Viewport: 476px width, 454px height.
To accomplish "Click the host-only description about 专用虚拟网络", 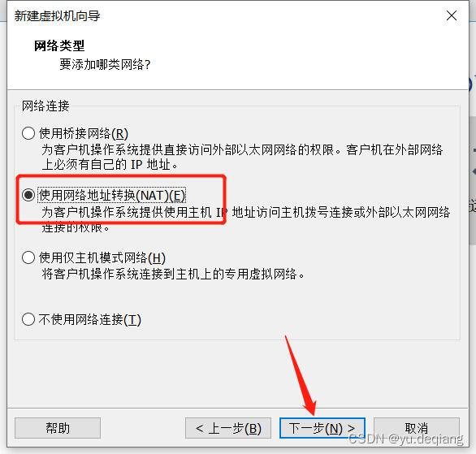I will coord(173,274).
